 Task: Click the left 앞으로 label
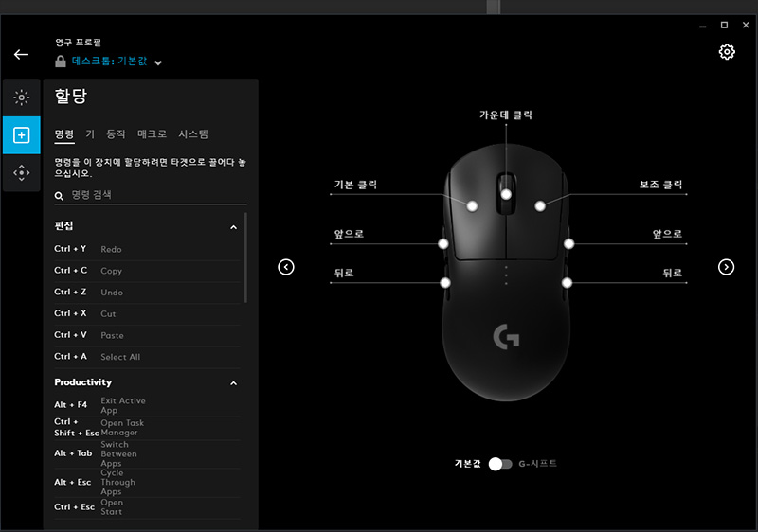[349, 234]
